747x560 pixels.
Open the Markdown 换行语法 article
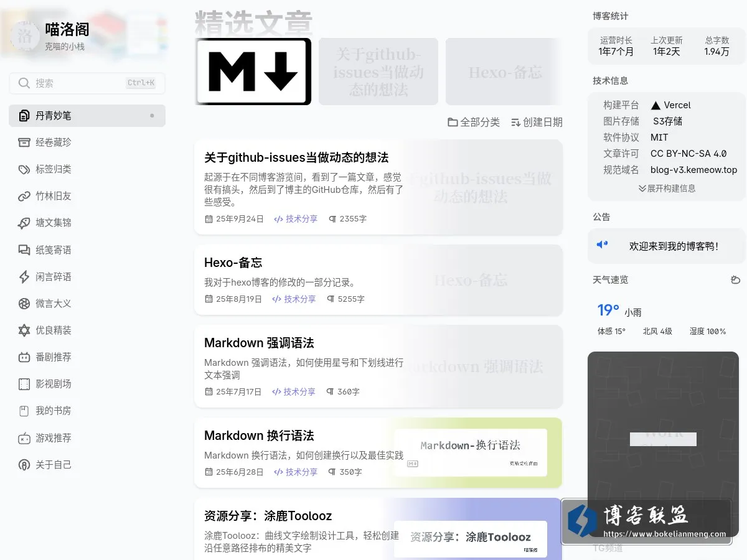pyautogui.click(x=259, y=436)
